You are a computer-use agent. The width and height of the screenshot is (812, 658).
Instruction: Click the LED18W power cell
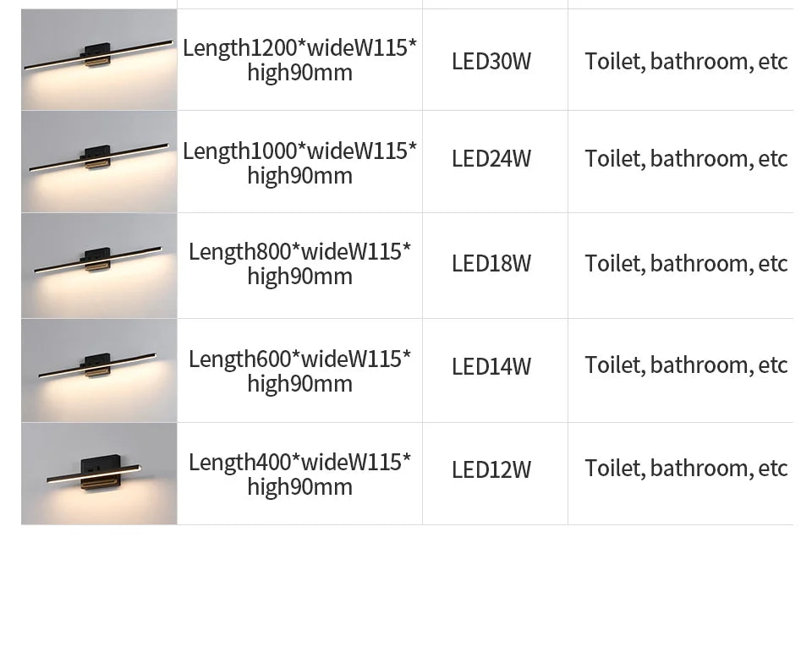pyautogui.click(x=491, y=264)
